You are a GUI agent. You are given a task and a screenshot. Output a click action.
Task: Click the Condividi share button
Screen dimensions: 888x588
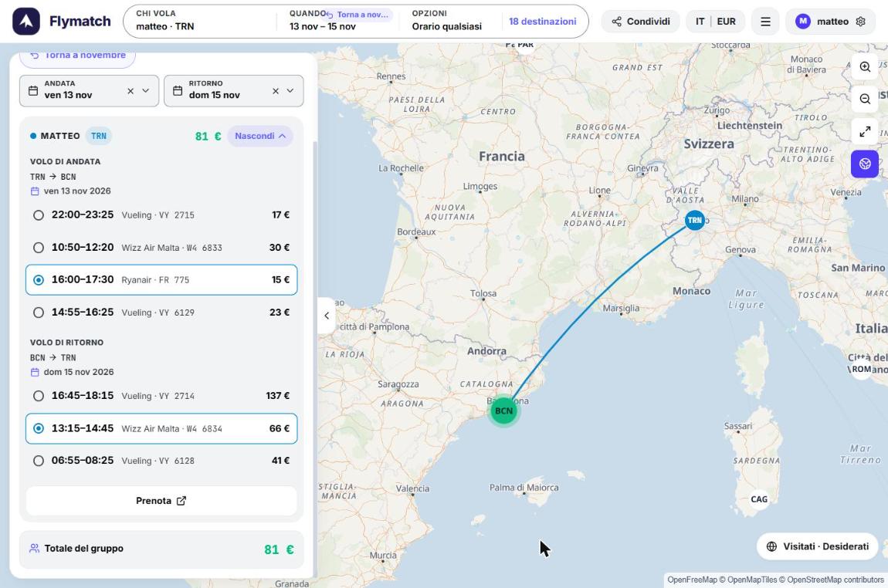640,22
